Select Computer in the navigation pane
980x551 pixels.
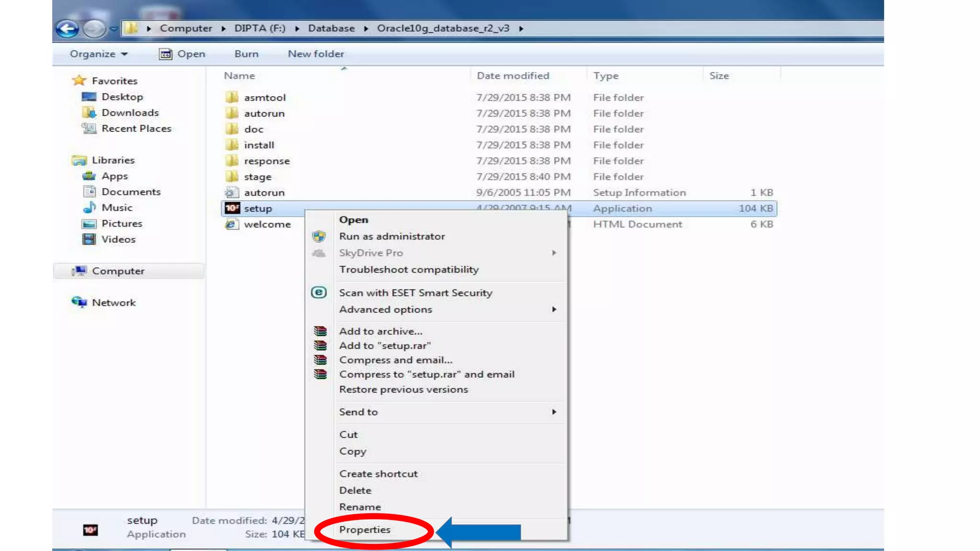(118, 271)
